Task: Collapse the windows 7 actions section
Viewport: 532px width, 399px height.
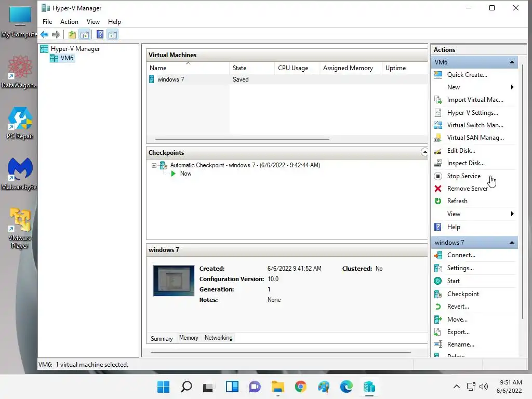Action: tap(512, 243)
